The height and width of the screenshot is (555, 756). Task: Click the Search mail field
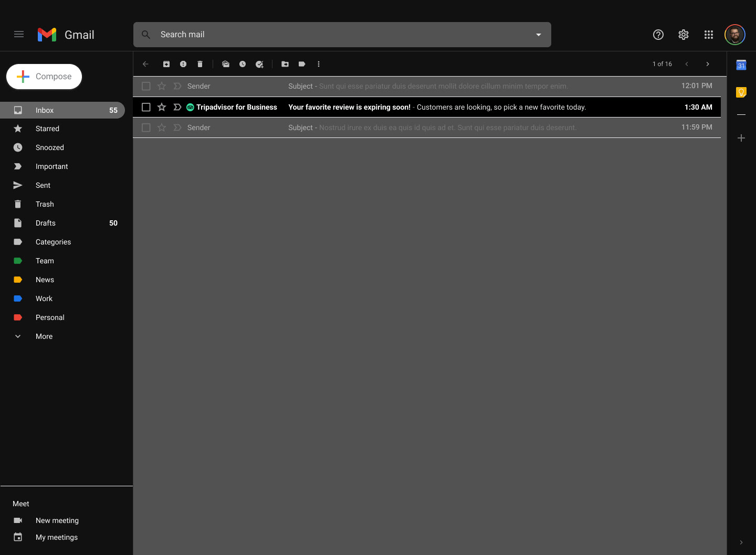point(342,35)
